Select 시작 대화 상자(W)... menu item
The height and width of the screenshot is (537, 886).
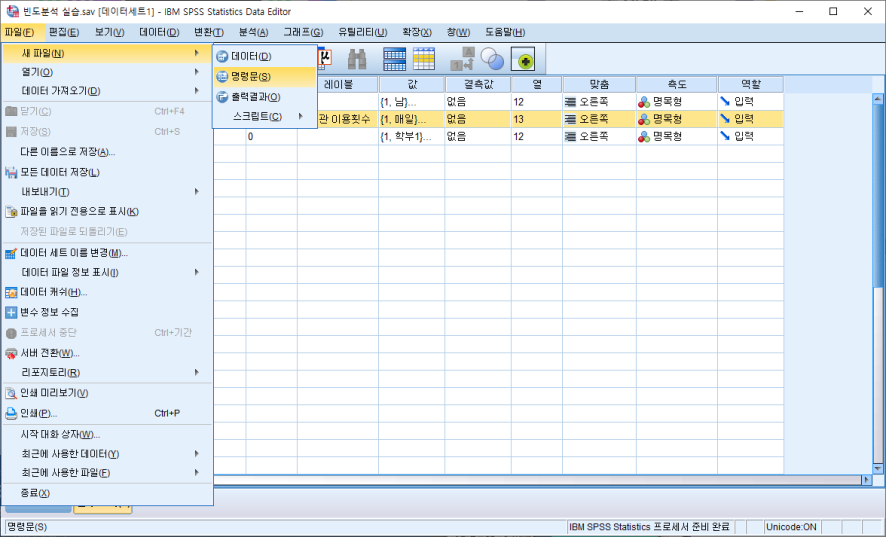click(107, 434)
